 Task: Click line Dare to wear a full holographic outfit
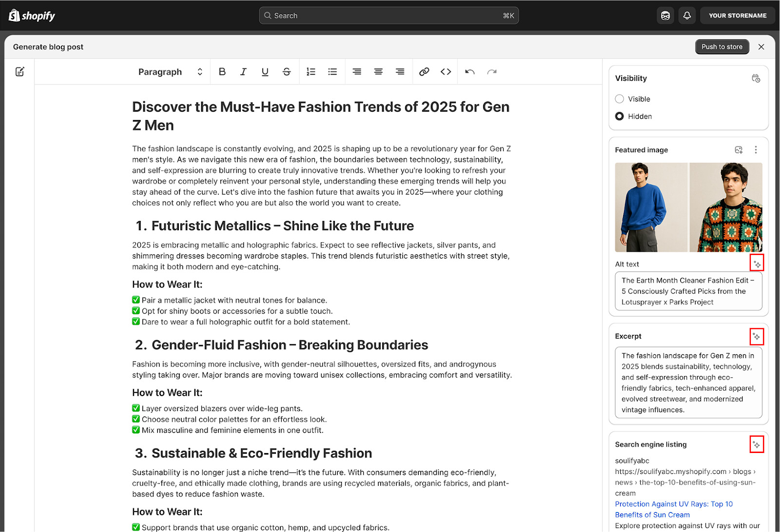click(x=241, y=322)
